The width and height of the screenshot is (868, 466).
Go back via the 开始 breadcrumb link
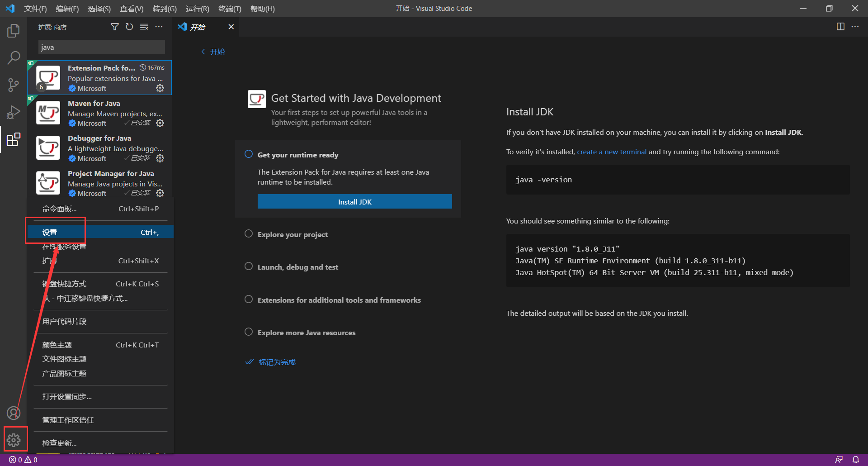click(213, 52)
